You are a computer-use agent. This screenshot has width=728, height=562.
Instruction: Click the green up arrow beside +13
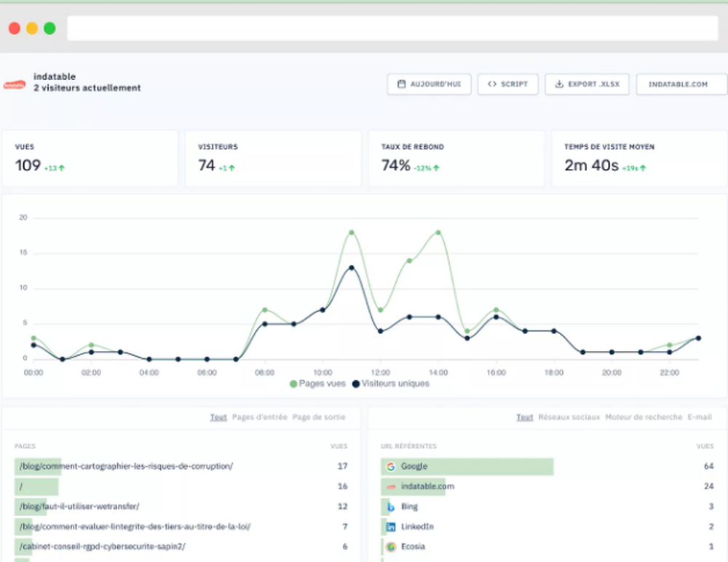click(x=62, y=168)
